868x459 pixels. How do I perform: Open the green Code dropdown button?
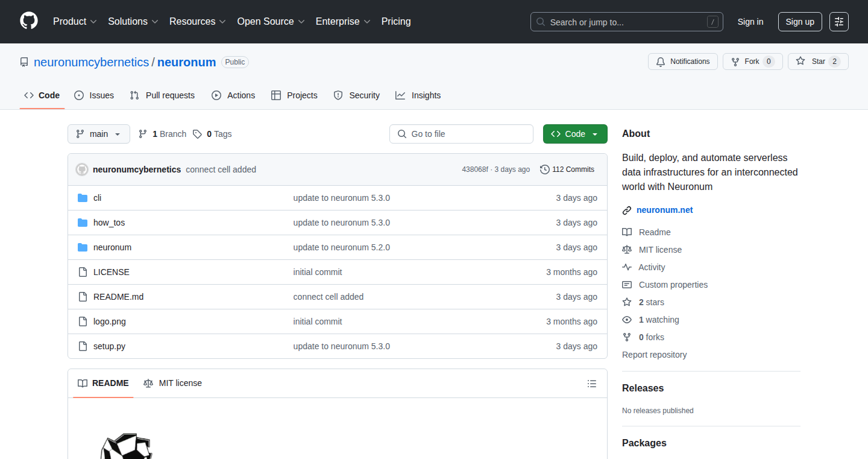(575, 134)
